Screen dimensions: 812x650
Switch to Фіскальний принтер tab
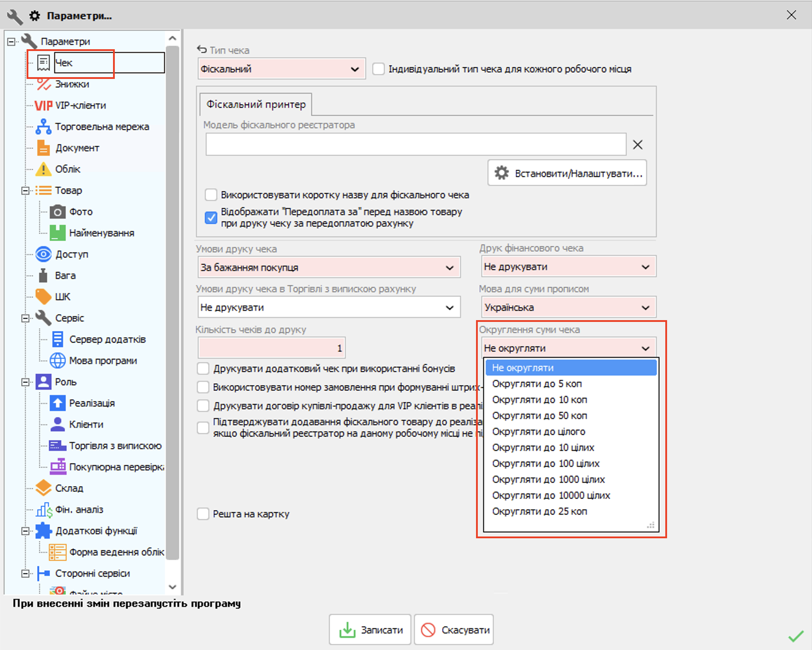(256, 104)
